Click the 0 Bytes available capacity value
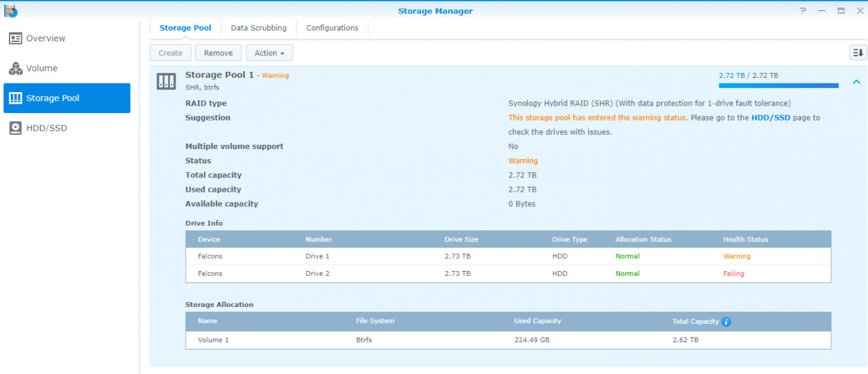 coord(521,204)
